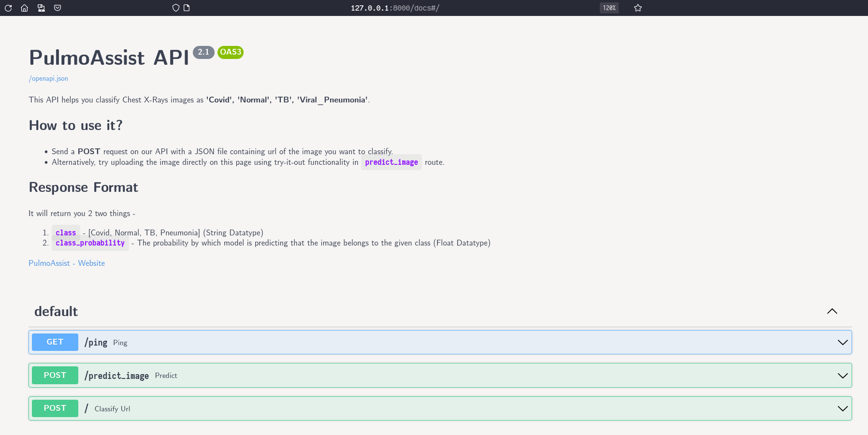Visit the PulmoAssist - Website link

pos(67,263)
